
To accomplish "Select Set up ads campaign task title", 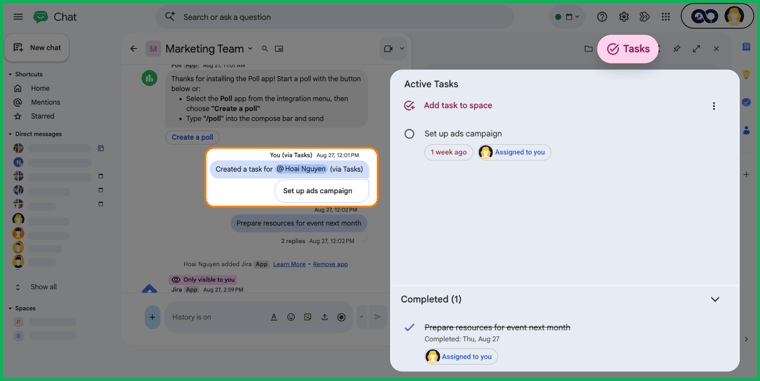I will pyautogui.click(x=463, y=134).
